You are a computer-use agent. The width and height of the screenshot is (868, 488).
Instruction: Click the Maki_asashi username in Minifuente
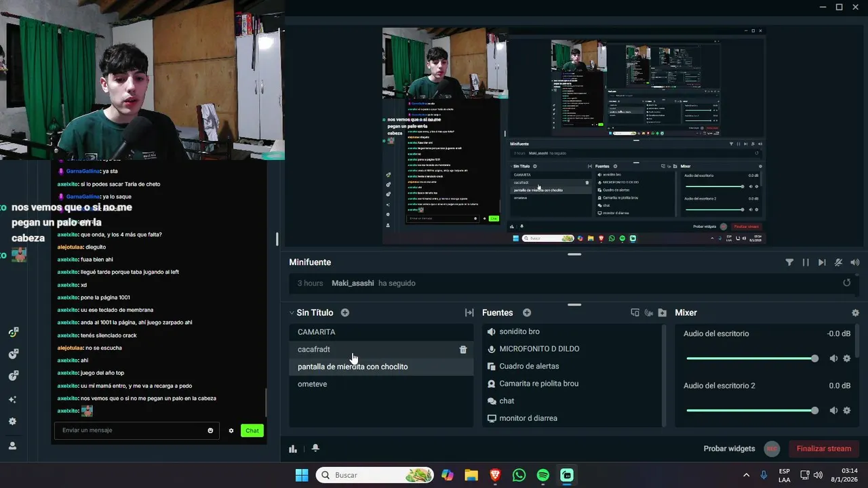[352, 283]
